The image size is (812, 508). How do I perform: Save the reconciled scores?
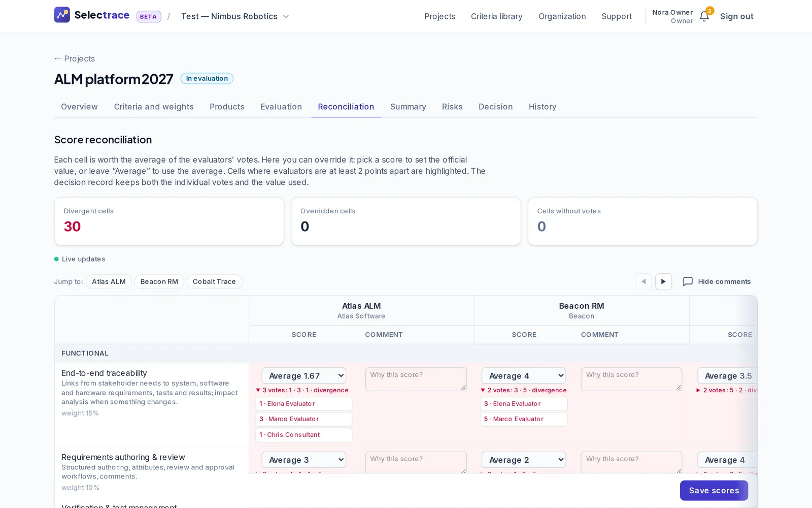[x=714, y=490]
